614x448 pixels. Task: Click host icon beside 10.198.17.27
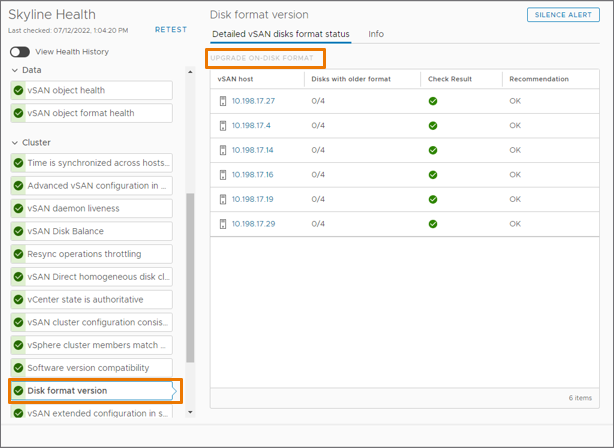click(x=223, y=101)
